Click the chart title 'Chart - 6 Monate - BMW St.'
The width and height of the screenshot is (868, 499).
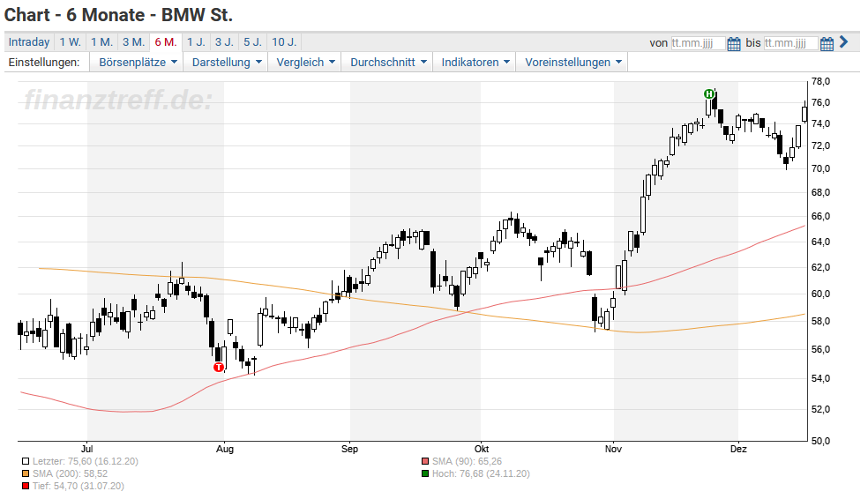point(118,15)
